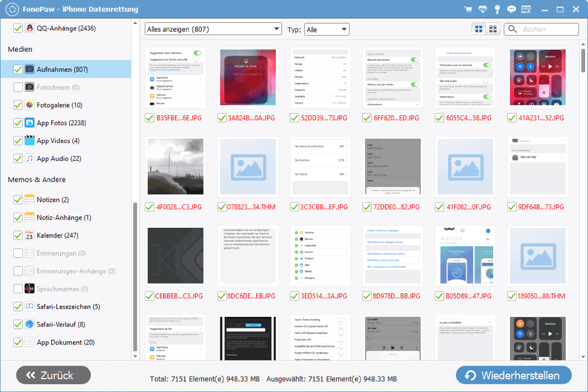Click file name 52DD39...73.JPG
The image size is (588, 392).
(324, 118)
